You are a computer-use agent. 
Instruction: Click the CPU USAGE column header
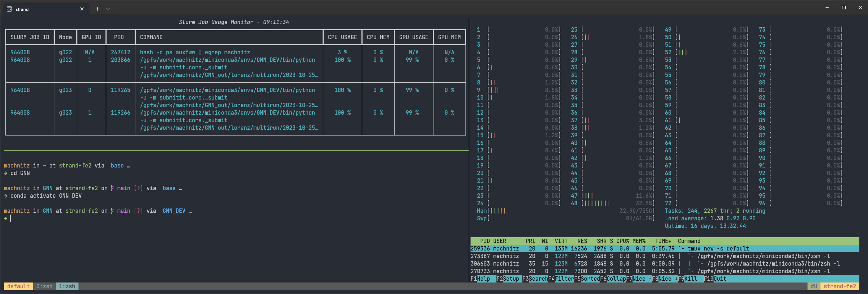pyautogui.click(x=342, y=37)
